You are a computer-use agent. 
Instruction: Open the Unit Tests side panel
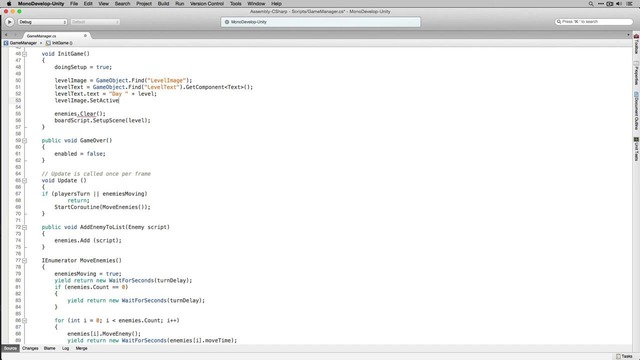tap(636, 149)
